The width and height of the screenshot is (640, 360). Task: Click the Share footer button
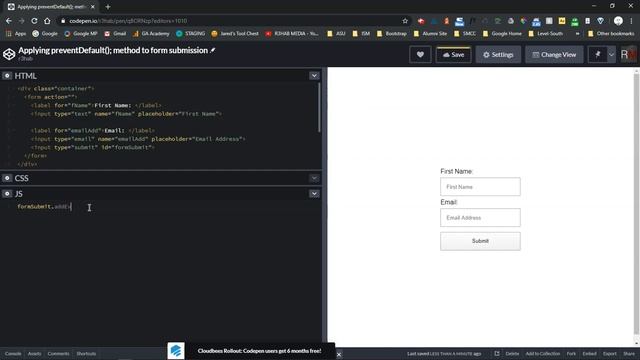click(629, 354)
